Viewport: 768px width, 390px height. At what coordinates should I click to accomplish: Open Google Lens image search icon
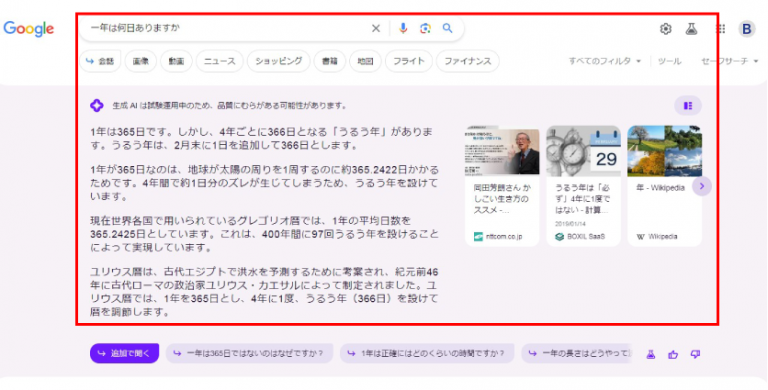coord(425,28)
